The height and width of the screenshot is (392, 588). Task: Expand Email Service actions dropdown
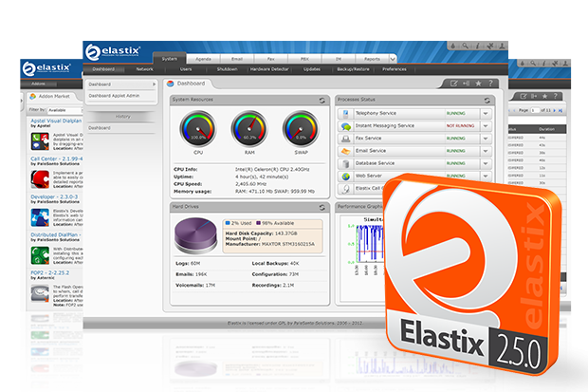(485, 151)
